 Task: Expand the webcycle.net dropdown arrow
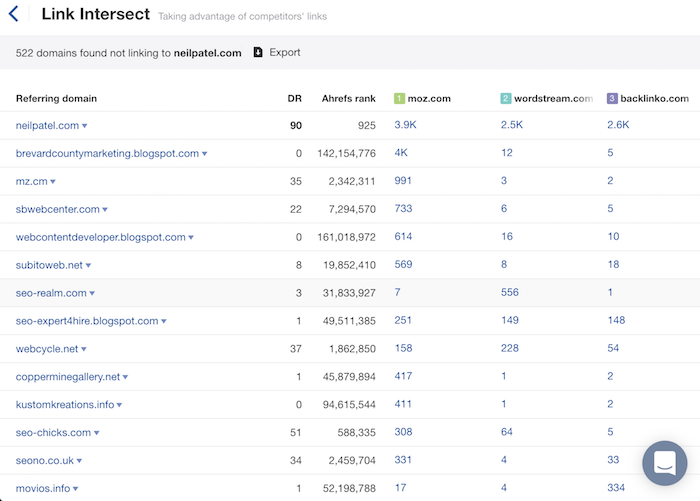pyautogui.click(x=83, y=349)
